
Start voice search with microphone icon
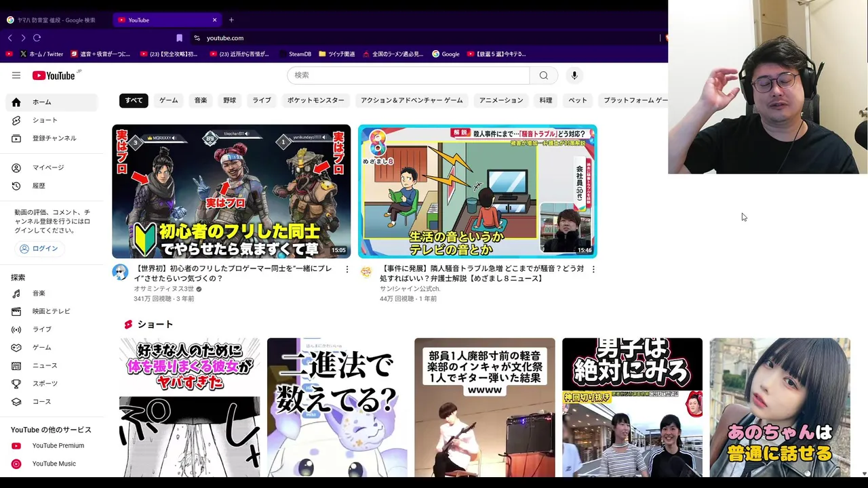[x=574, y=75]
